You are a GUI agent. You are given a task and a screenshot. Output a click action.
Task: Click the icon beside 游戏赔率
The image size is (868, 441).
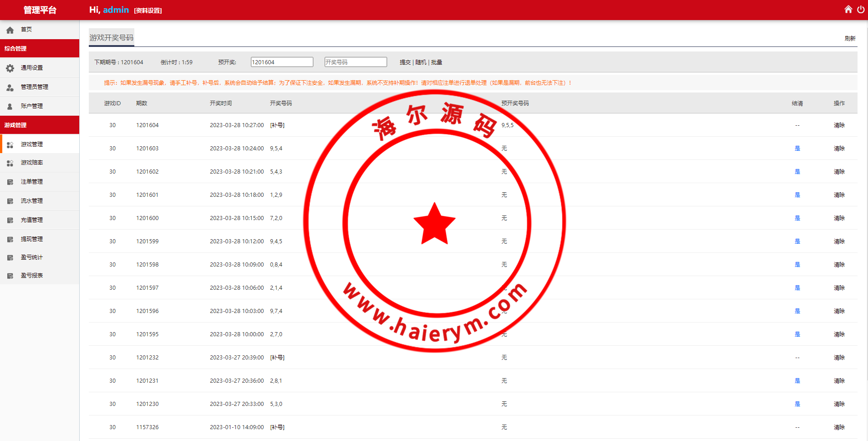[10, 163]
